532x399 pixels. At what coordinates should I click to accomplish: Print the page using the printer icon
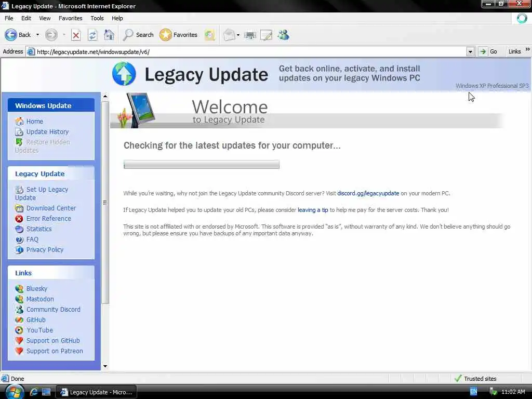(250, 35)
